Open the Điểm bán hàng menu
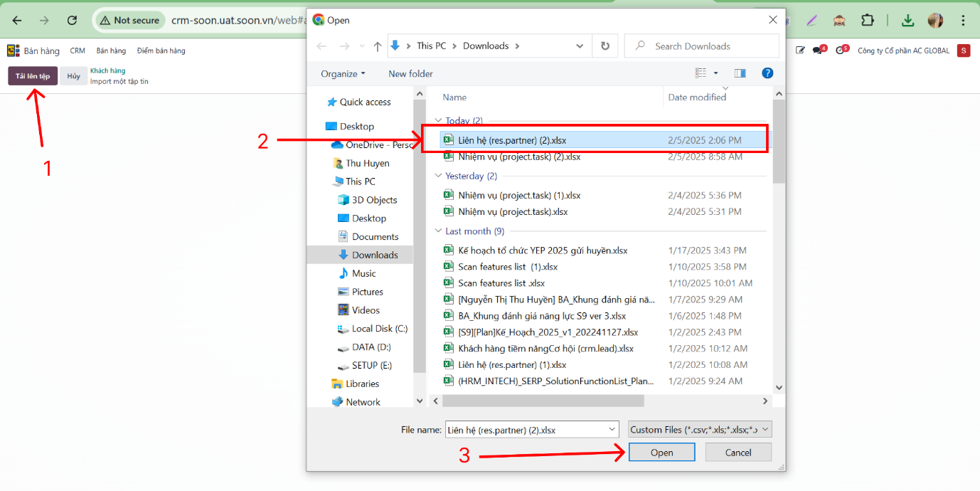980x491 pixels. pos(161,51)
